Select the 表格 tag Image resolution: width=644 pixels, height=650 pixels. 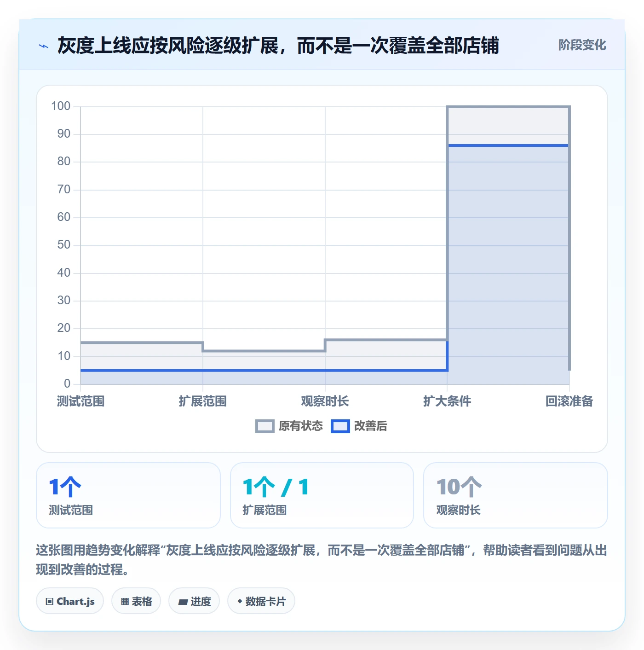(x=136, y=601)
